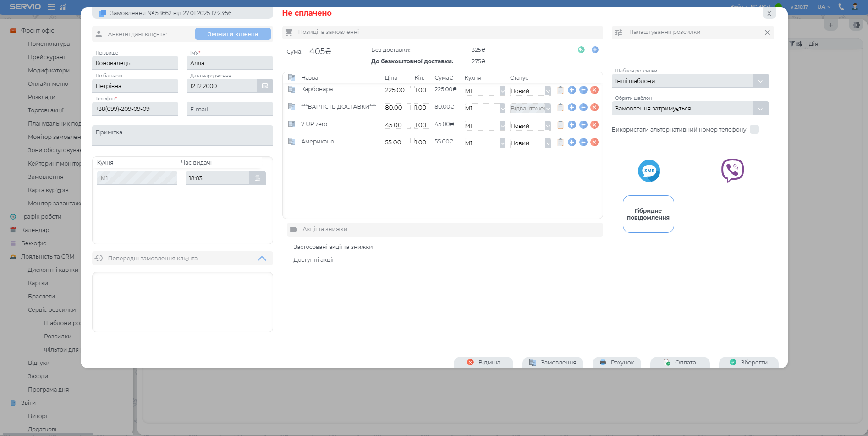Open Графік роботи in the sidebar
The width and height of the screenshot is (868, 436).
click(41, 217)
